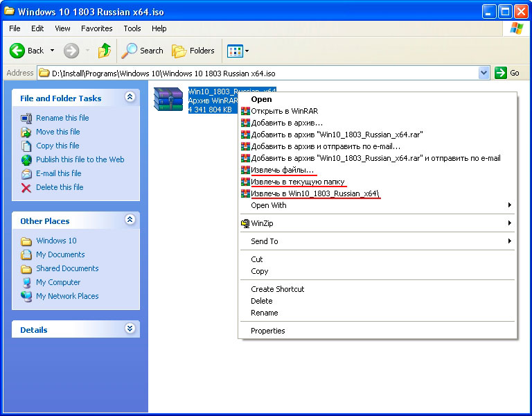532x416 pixels.
Task: Collapse the Other Places panel
Action: [x=130, y=220]
